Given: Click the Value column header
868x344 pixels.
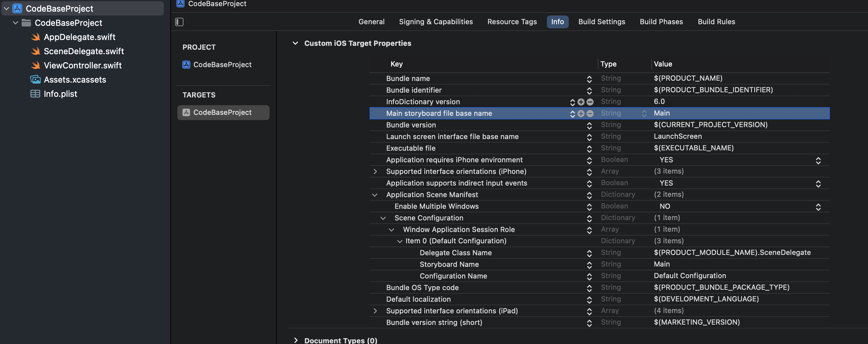Looking at the screenshot, I should (x=663, y=64).
